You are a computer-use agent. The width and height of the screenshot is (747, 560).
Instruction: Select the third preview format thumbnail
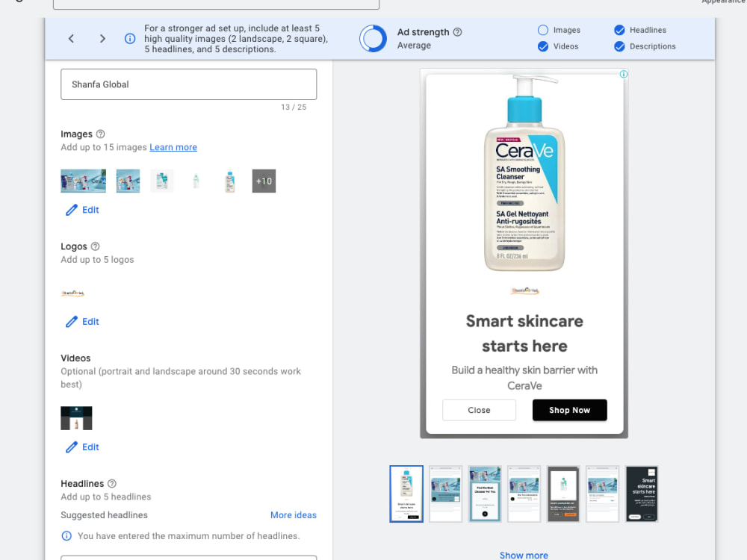tap(485, 494)
